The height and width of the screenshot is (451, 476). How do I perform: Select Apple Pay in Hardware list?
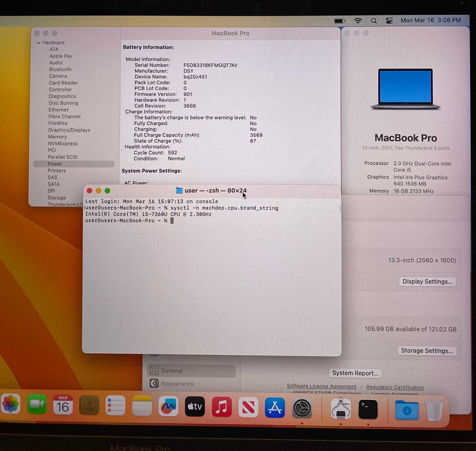61,56
